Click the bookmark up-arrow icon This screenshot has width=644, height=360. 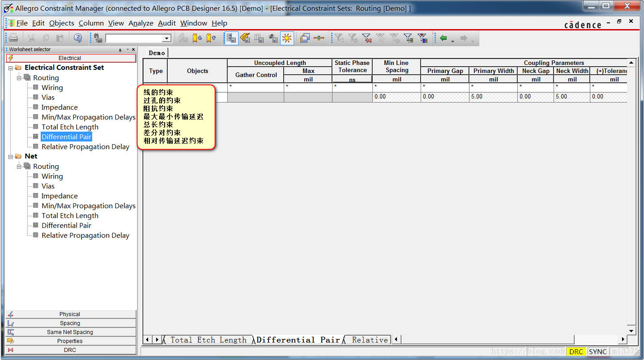pos(211,38)
